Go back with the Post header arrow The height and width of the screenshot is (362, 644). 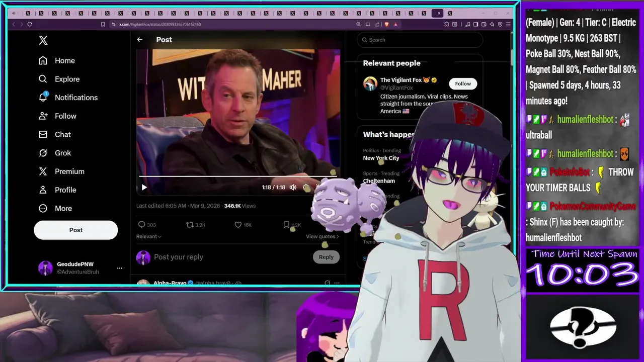[140, 40]
